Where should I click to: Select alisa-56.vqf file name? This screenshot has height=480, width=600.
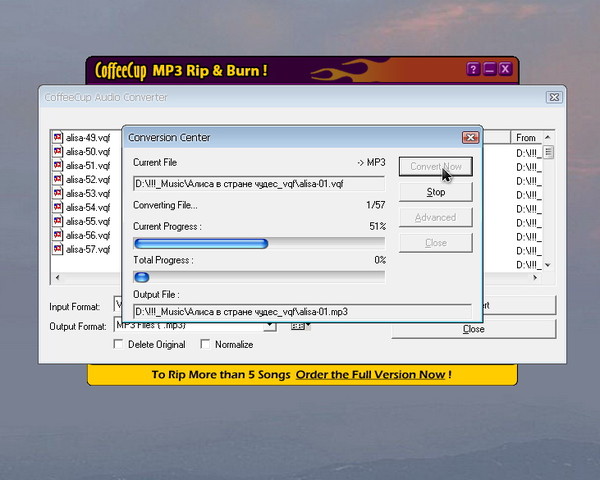click(x=88, y=235)
